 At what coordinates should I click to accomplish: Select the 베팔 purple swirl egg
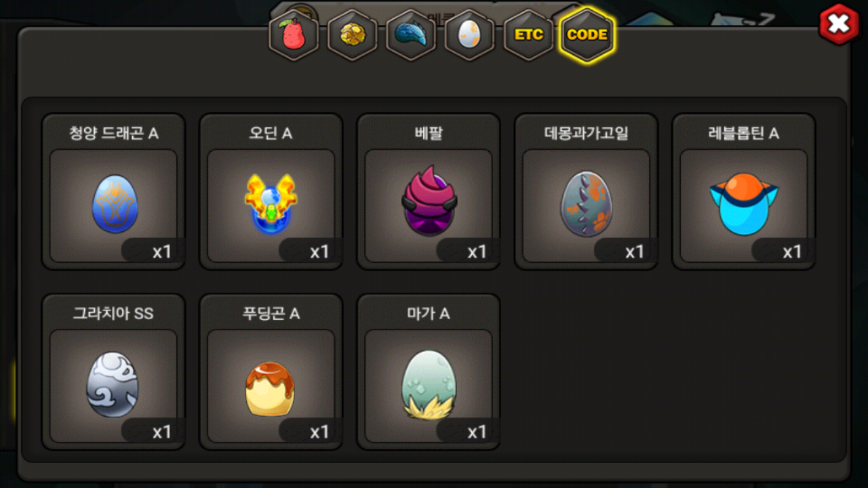(x=429, y=201)
